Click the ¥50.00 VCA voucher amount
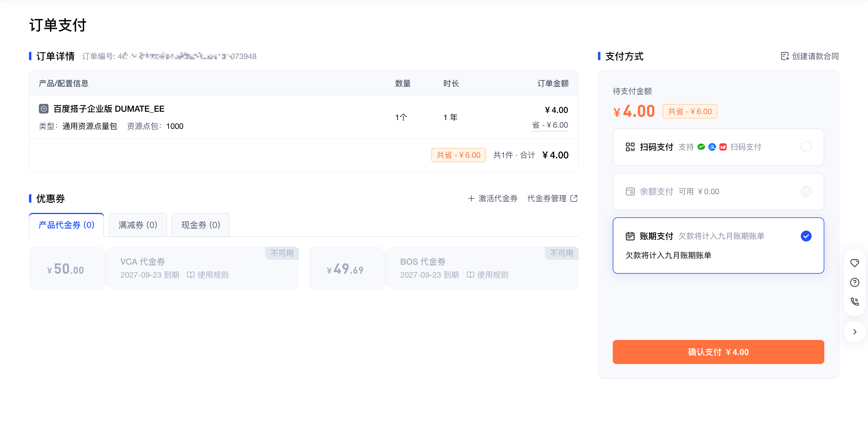The width and height of the screenshot is (868, 439). (65, 269)
